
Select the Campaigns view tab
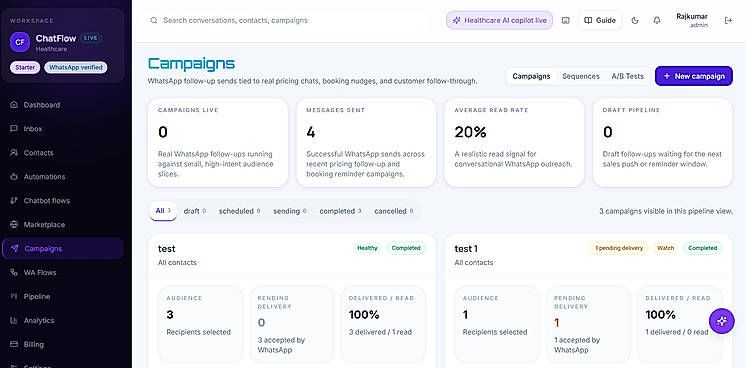[531, 76]
